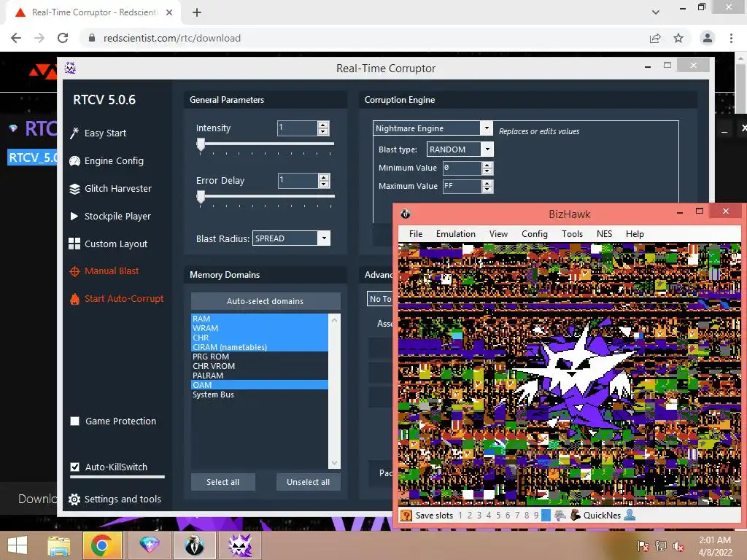This screenshot has width=747, height=560.
Task: Open BizHawk File menu
Action: [x=415, y=234]
